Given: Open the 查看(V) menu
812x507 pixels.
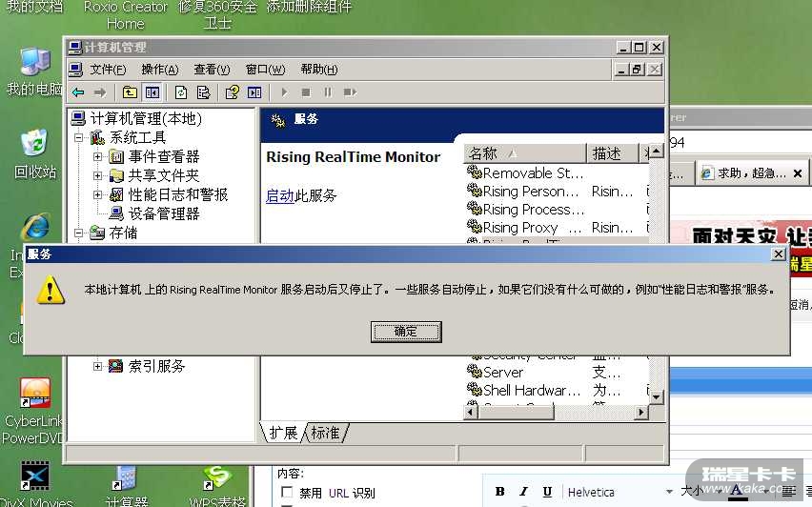Looking at the screenshot, I should (x=212, y=70).
